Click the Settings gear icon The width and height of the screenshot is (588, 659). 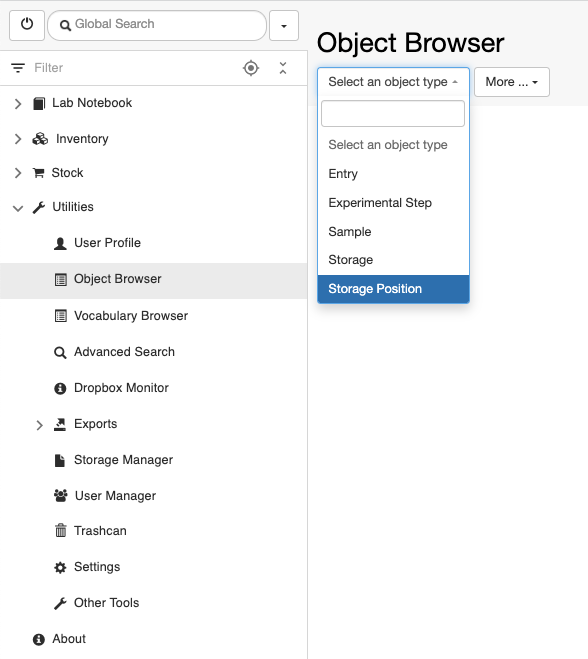tap(60, 567)
